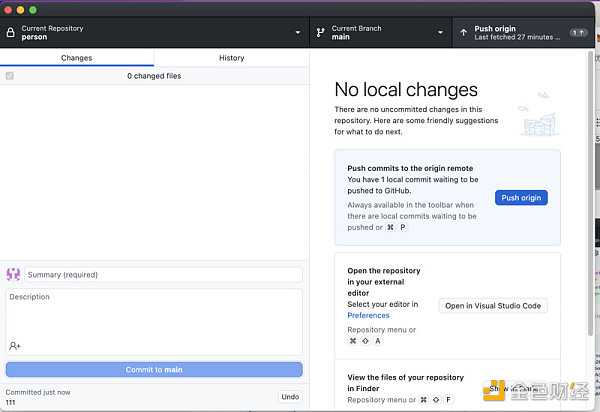Click the user avatar next to Summary
Screen dimensions: 600x412
[x=14, y=275]
